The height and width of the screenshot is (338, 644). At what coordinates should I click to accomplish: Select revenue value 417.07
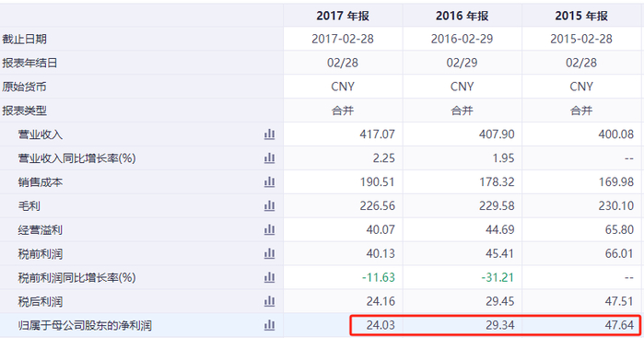pos(377,134)
